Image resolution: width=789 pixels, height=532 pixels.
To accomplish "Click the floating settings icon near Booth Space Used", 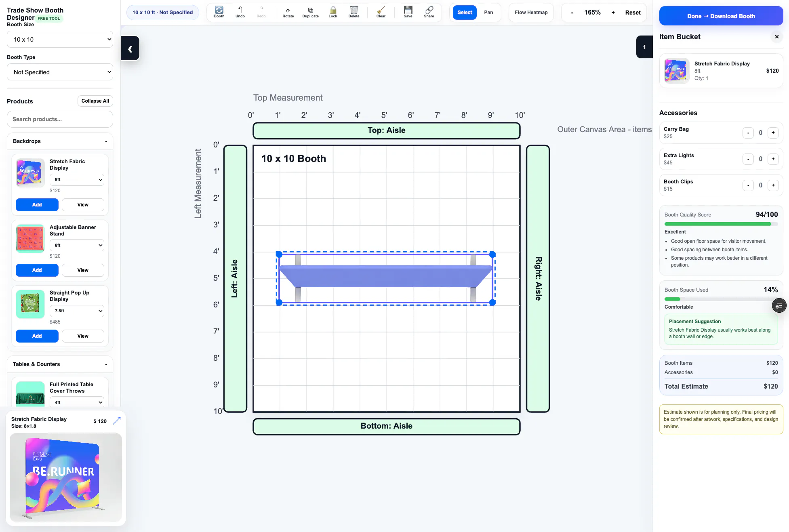I will point(779,306).
